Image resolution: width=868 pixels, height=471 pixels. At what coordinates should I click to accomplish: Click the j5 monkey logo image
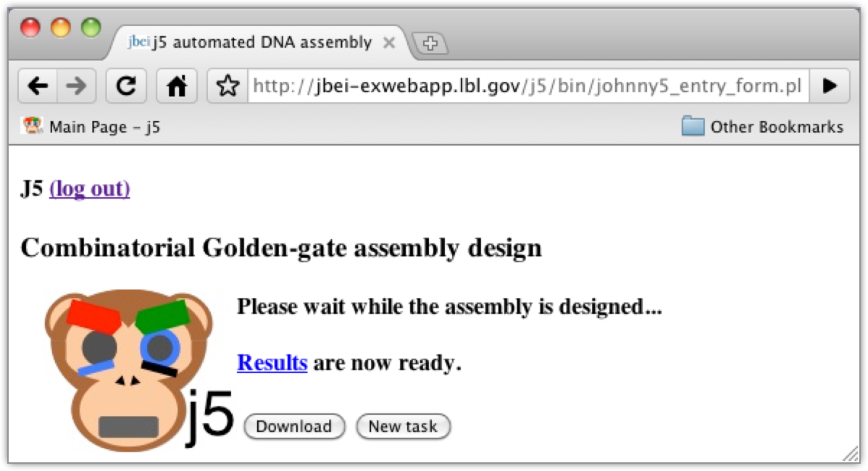(138, 370)
